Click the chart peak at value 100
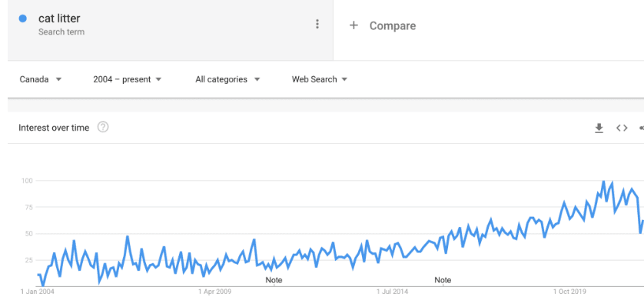The image size is (644, 297). (x=603, y=182)
